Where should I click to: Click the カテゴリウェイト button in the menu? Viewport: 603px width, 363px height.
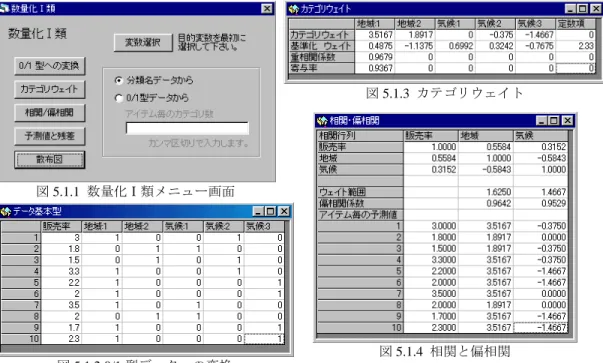coord(49,89)
